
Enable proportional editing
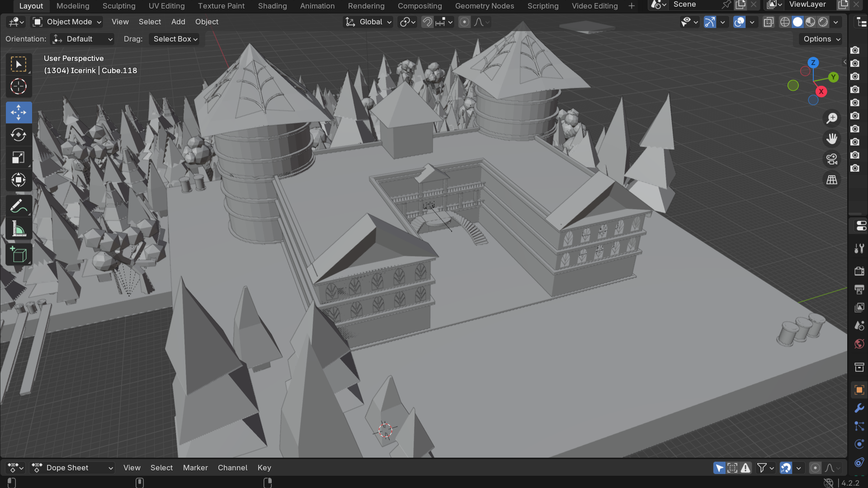464,22
